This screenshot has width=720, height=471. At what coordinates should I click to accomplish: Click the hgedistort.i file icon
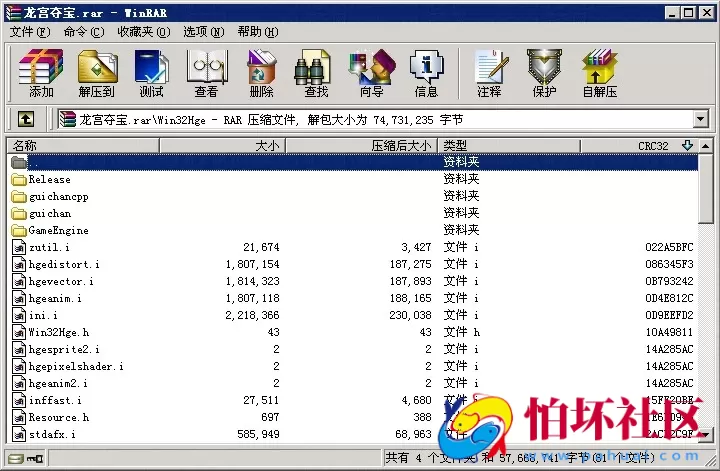(x=19, y=264)
